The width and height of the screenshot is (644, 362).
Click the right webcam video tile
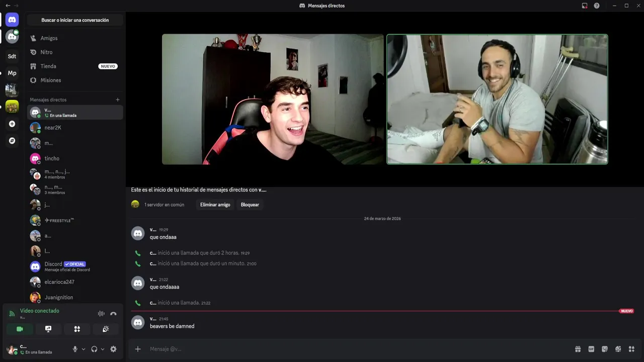(497, 99)
